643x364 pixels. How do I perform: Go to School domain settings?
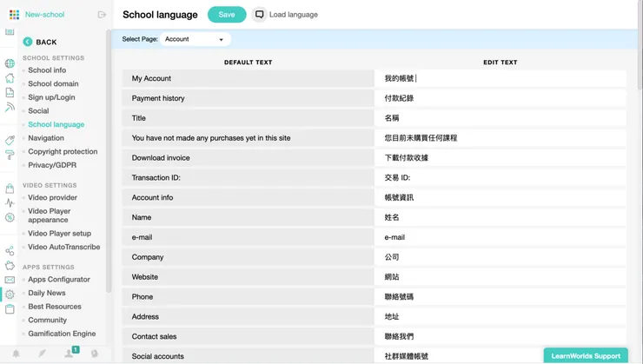tap(53, 83)
